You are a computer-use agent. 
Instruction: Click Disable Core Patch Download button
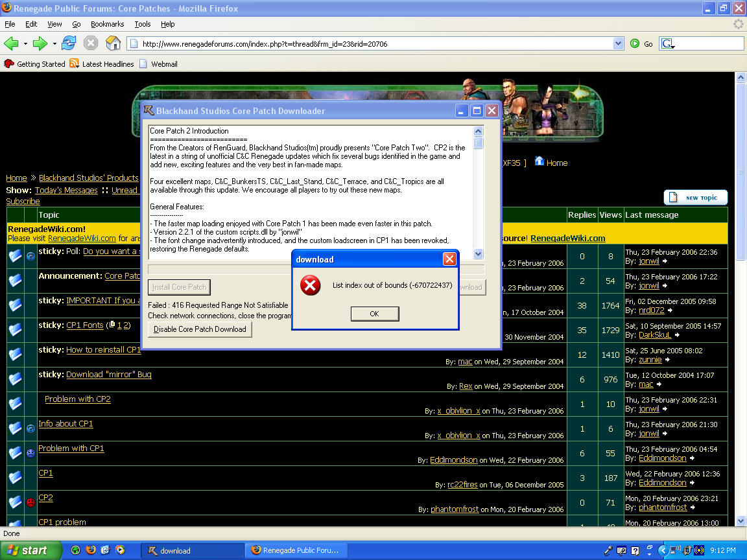coord(200,329)
